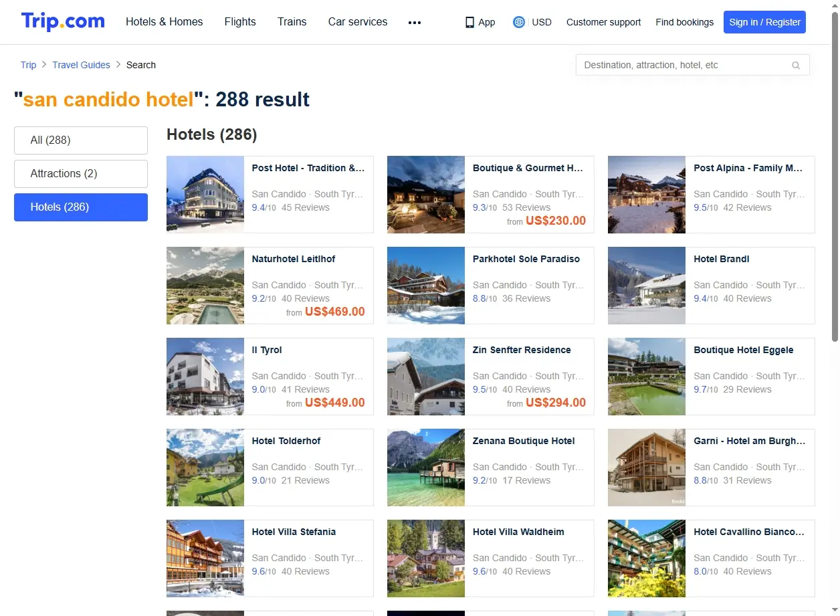Focus the destination search field
Image resolution: width=840 pixels, height=616 pixels.
coord(692,65)
